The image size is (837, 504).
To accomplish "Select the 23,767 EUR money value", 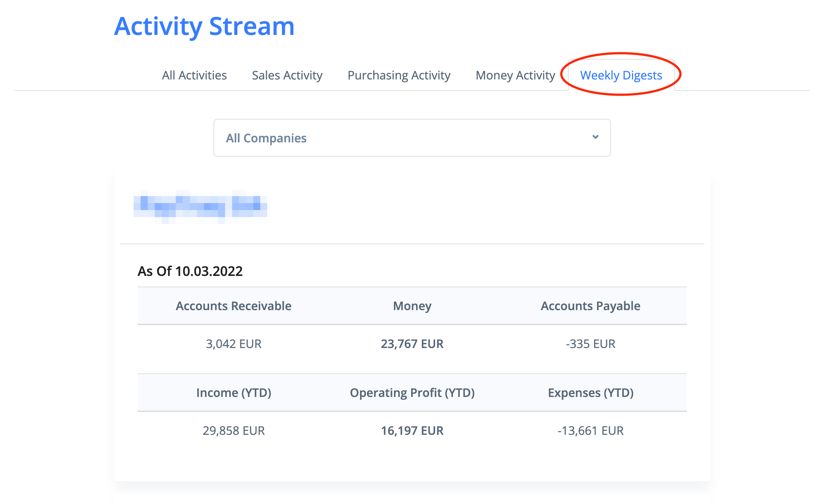I will point(412,344).
